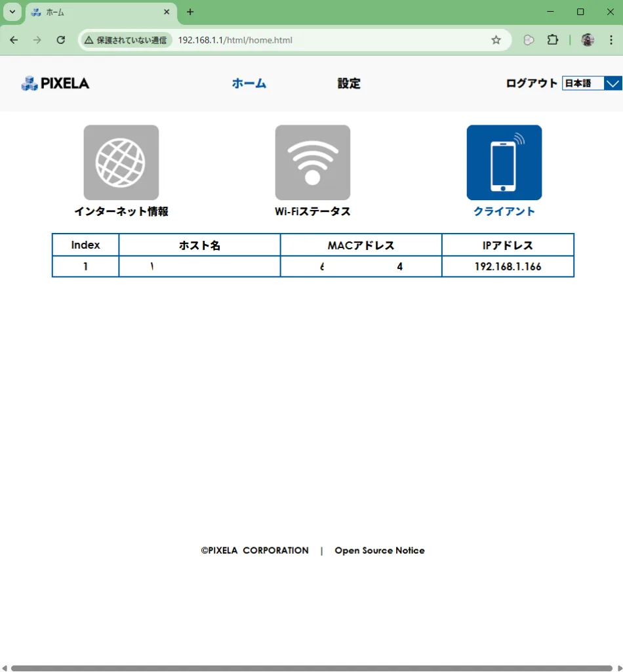Screen dimensions: 623x672
Task: Click the クライアント label
Action: click(504, 211)
